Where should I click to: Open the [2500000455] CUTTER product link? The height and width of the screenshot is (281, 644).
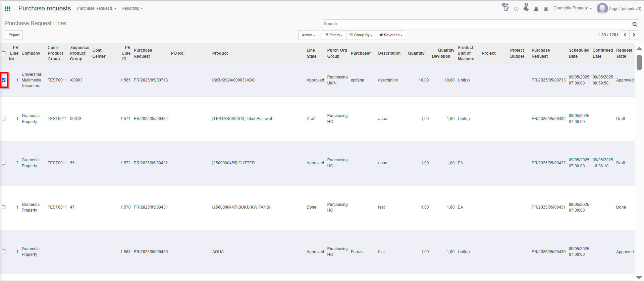coord(233,163)
